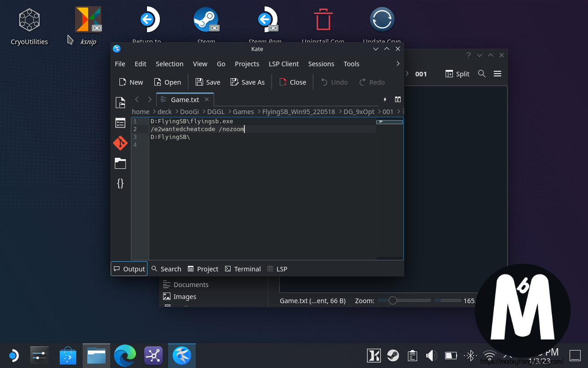Open the Filesystem Browser sidebar icon
The width and height of the screenshot is (588, 368).
[x=120, y=163]
